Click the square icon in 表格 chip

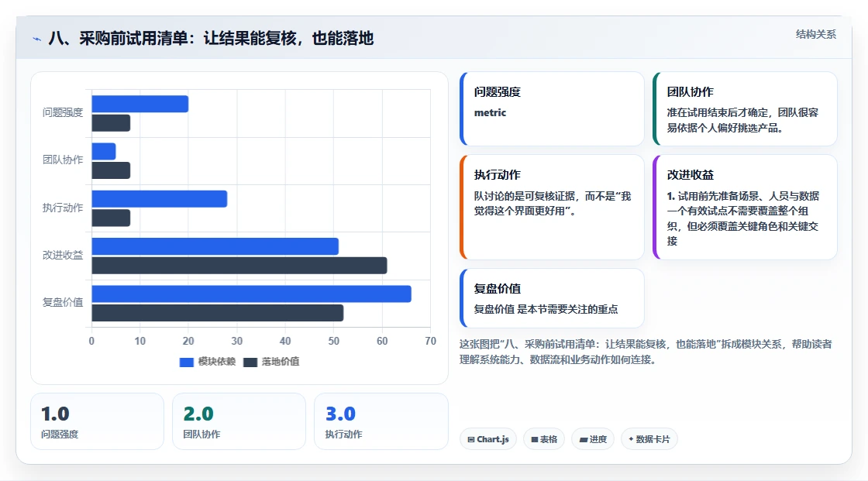pos(535,439)
